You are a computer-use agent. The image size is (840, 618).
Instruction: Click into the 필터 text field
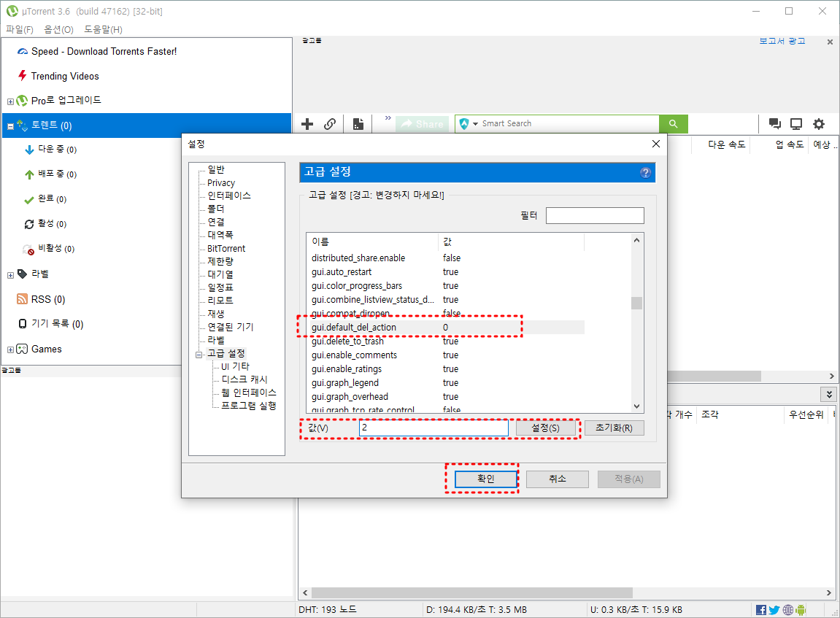(595, 216)
